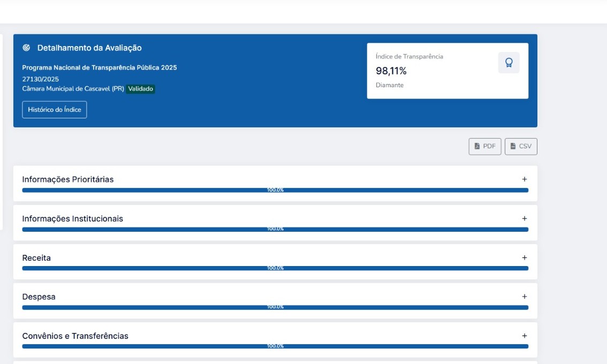Expand Informações Institucionais using its plus icon
The image size is (607, 364).
click(524, 218)
